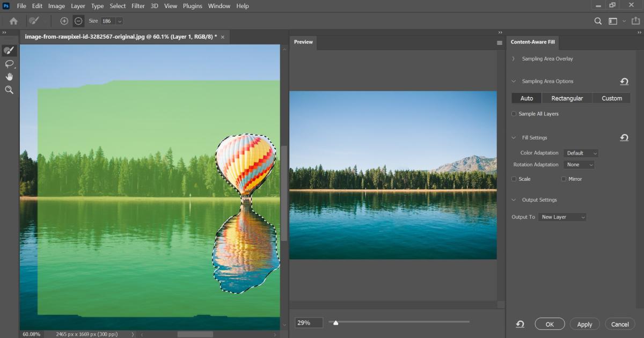Image resolution: width=644 pixels, height=338 pixels.
Task: Select the Hand tool
Action: tap(9, 77)
